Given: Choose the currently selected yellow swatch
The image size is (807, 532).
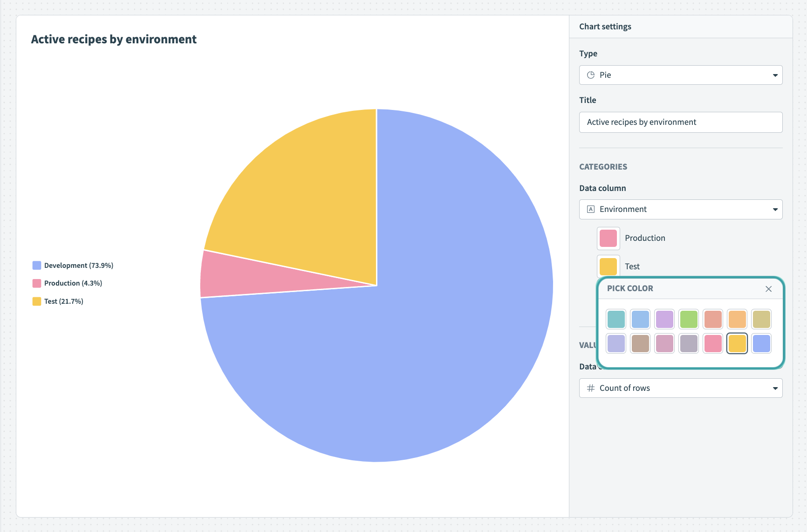Looking at the screenshot, I should [737, 344].
